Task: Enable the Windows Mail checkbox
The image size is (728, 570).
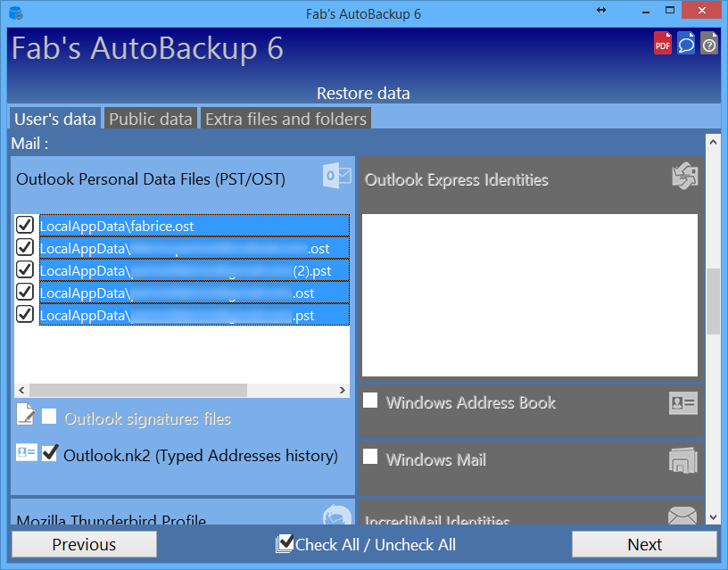Action: pos(370,457)
